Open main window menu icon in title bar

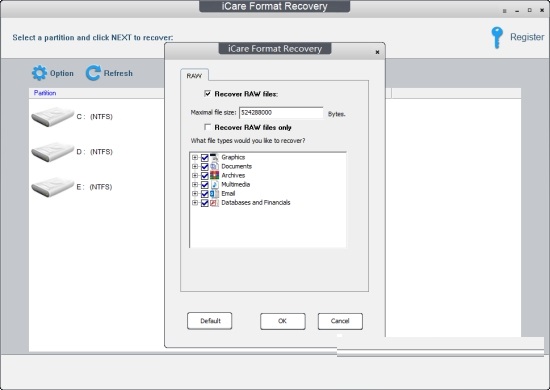(x=504, y=11)
